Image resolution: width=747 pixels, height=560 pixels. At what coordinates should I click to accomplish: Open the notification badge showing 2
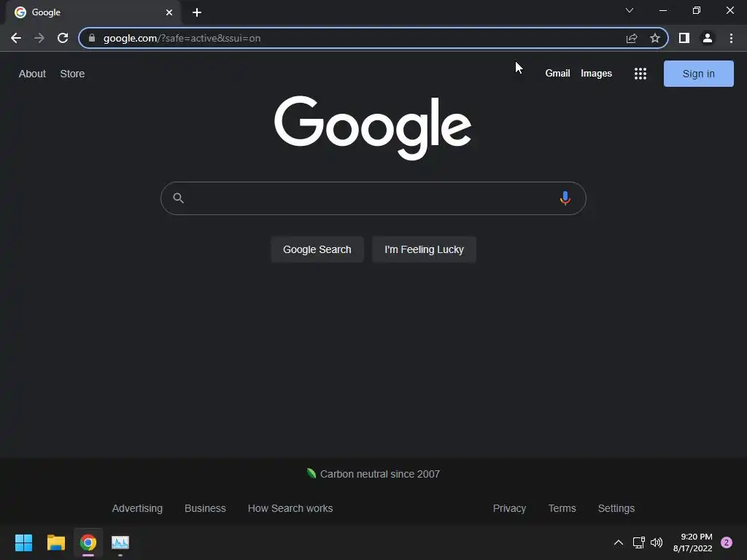point(727,542)
